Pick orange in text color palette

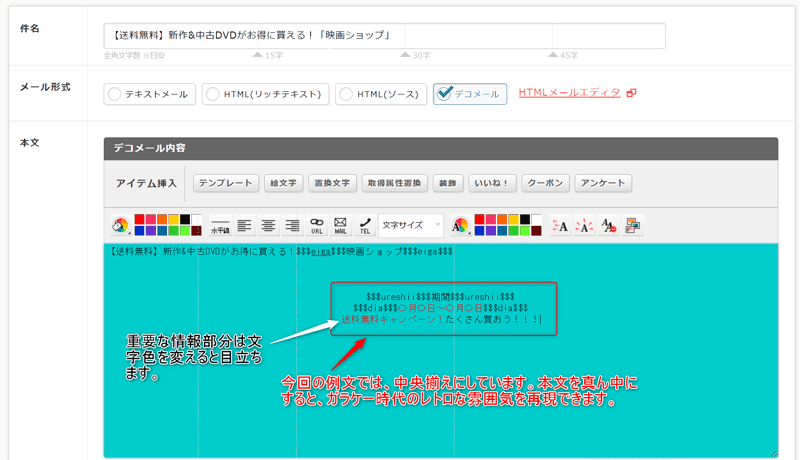tap(503, 219)
